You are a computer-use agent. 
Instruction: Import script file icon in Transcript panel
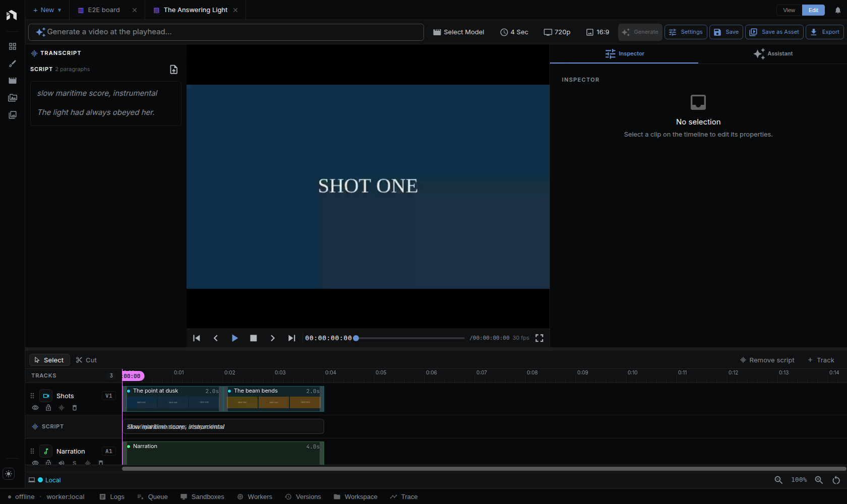[173, 70]
